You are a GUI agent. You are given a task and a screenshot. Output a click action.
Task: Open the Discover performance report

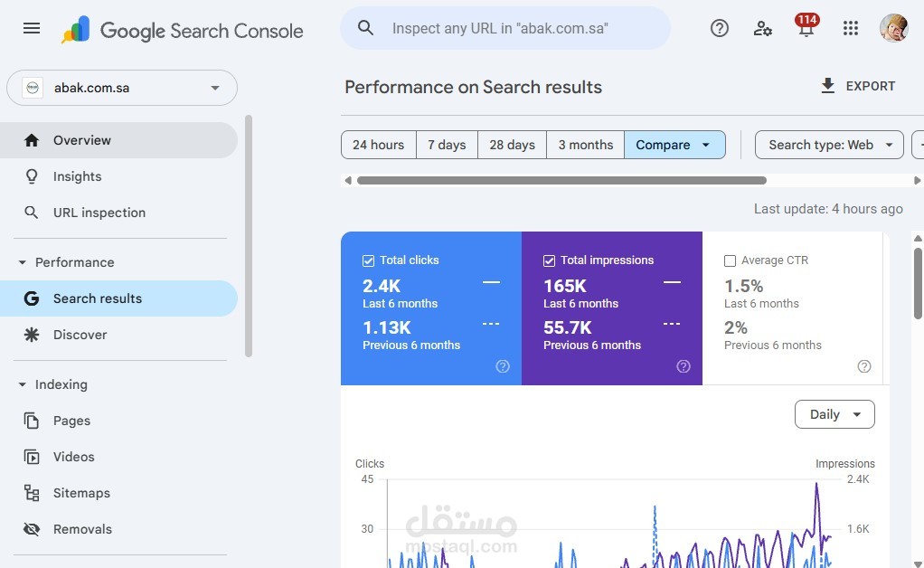coord(80,334)
